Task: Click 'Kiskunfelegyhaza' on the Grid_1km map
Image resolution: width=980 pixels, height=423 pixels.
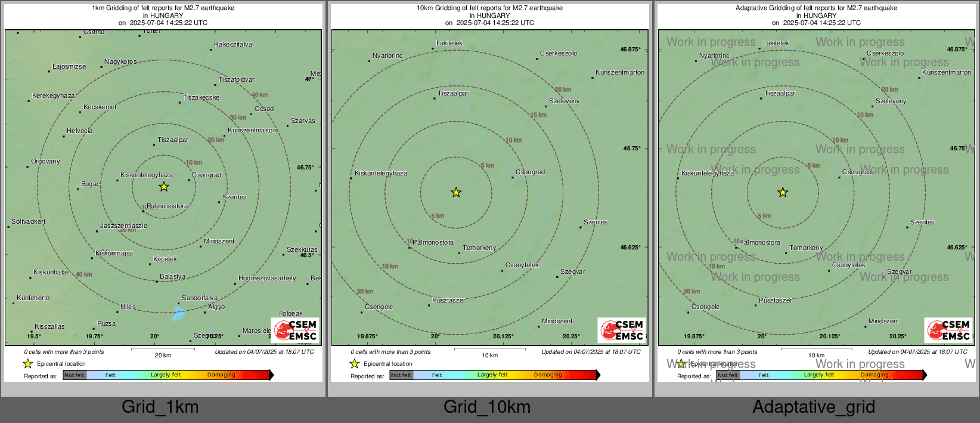Action: click(x=147, y=175)
